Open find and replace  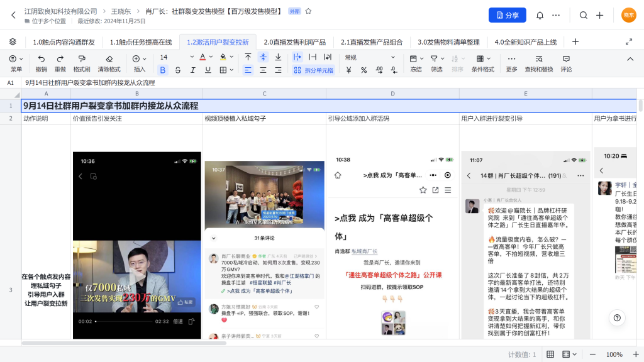[x=539, y=63]
